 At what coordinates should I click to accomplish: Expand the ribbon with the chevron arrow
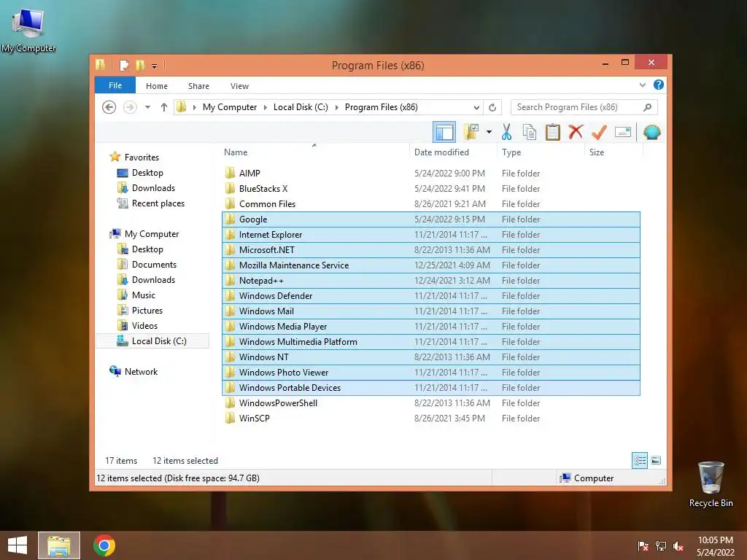pos(642,85)
